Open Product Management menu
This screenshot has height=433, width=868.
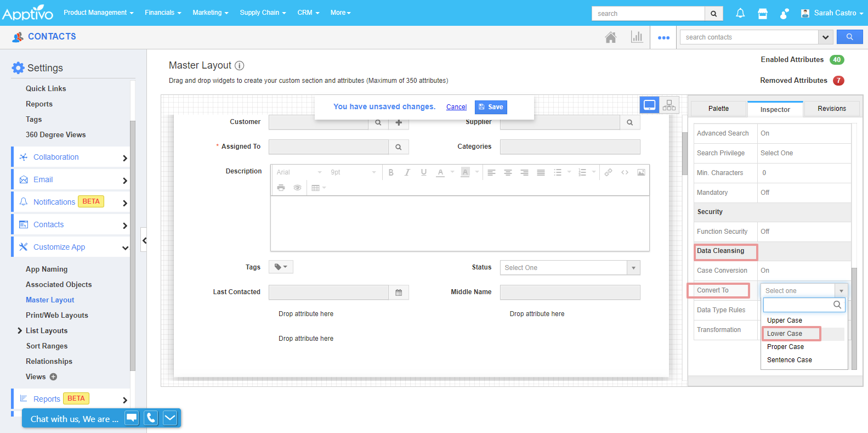(x=99, y=13)
